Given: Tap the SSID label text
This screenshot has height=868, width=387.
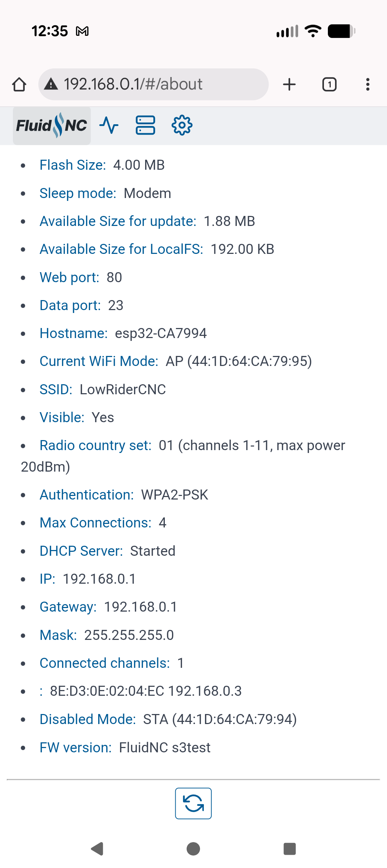Looking at the screenshot, I should (x=56, y=390).
